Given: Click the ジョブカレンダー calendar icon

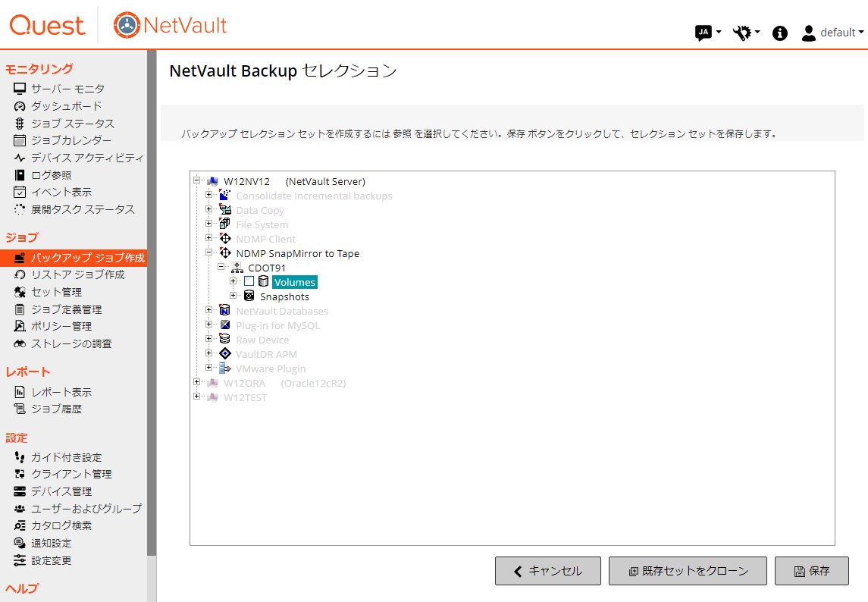Looking at the screenshot, I should click(x=20, y=140).
